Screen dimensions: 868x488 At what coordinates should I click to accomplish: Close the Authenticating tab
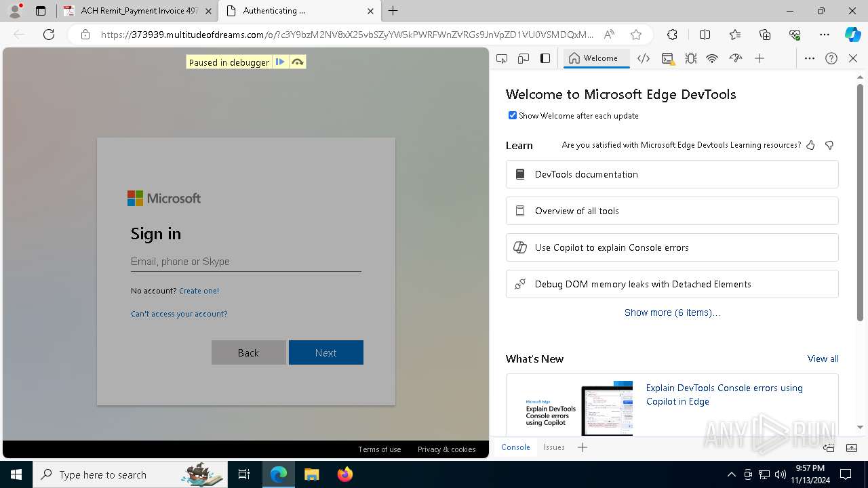coord(370,11)
